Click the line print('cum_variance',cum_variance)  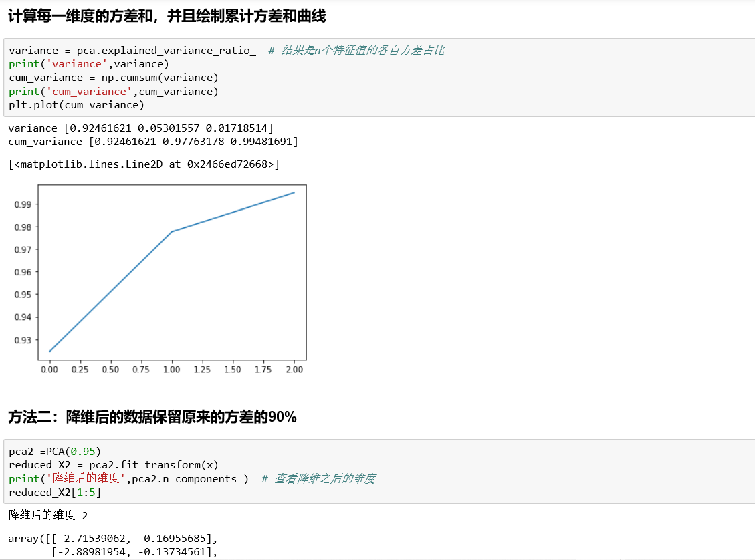point(114,92)
